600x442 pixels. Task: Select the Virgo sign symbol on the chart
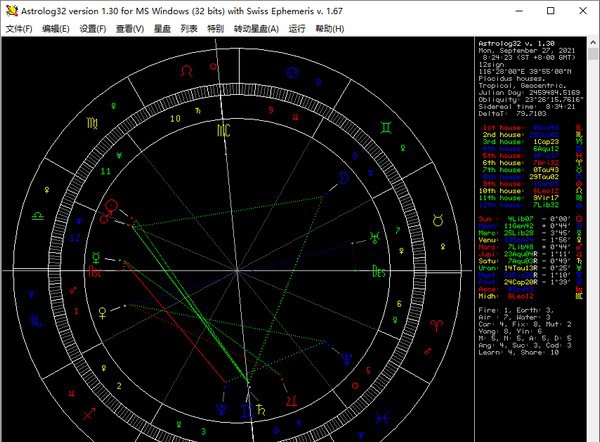pyautogui.click(x=90, y=124)
